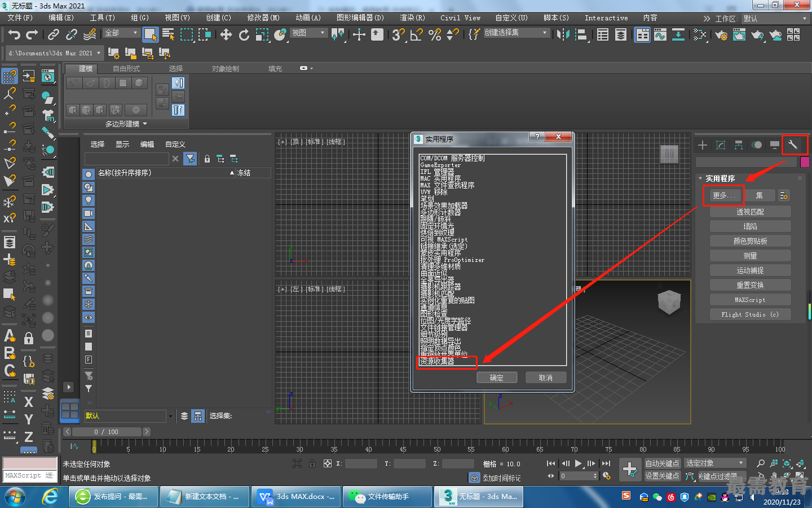Click the 重置变换 utility button
Screen dimensions: 812x508
(750, 285)
